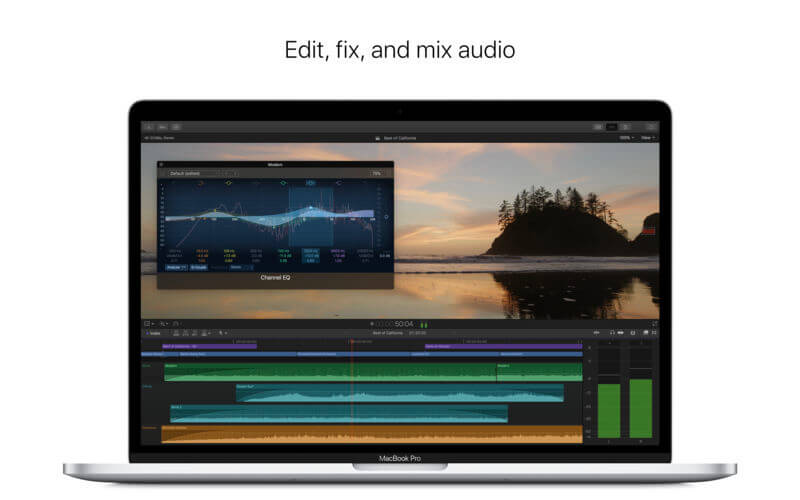
Task: Toggle audio skimming headphones icon
Action: click(x=612, y=333)
